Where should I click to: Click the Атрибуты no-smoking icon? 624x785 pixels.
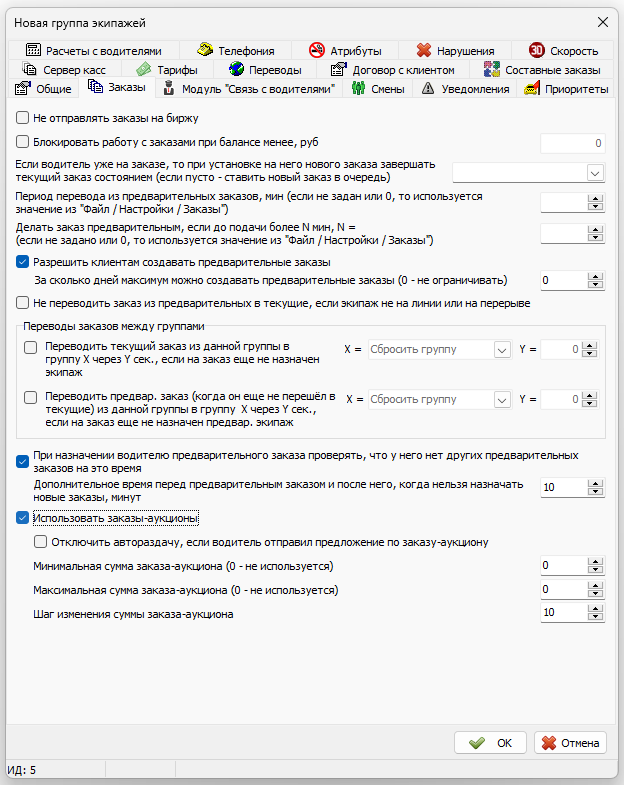pos(317,50)
